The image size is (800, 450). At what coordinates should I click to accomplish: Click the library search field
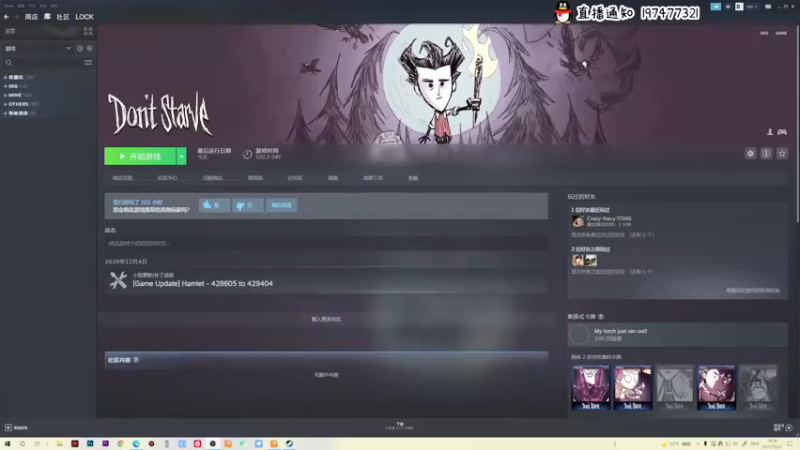[x=43, y=63]
